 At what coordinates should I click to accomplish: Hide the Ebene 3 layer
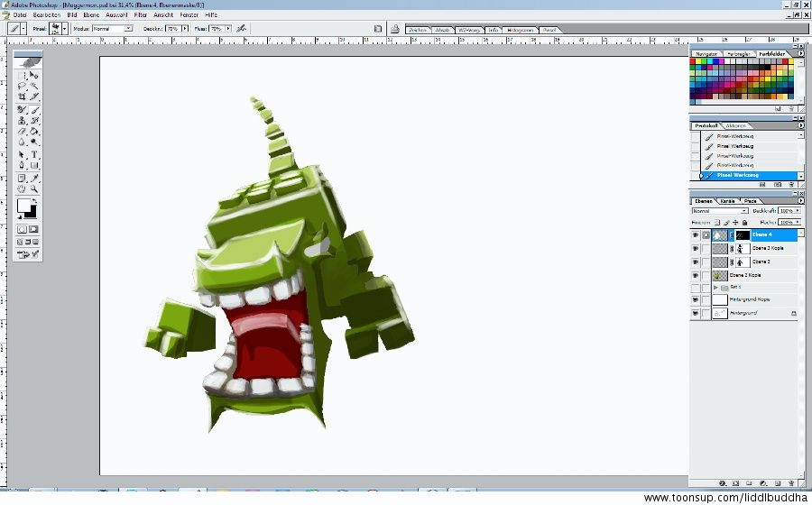[x=696, y=262]
